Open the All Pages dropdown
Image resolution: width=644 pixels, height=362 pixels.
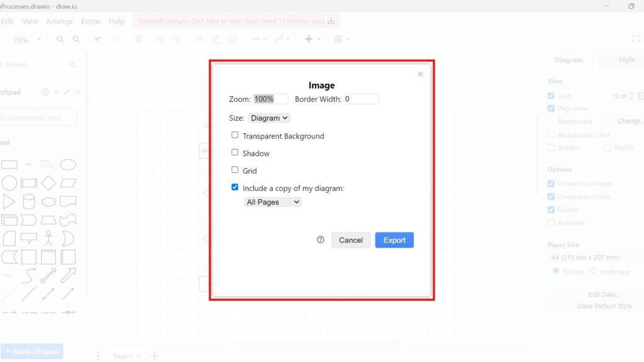[273, 202]
